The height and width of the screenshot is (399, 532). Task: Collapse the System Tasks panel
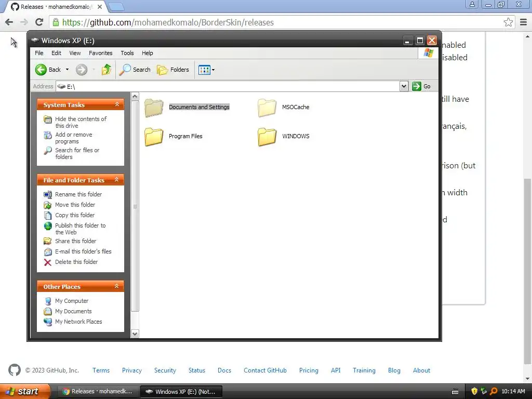[x=117, y=104]
